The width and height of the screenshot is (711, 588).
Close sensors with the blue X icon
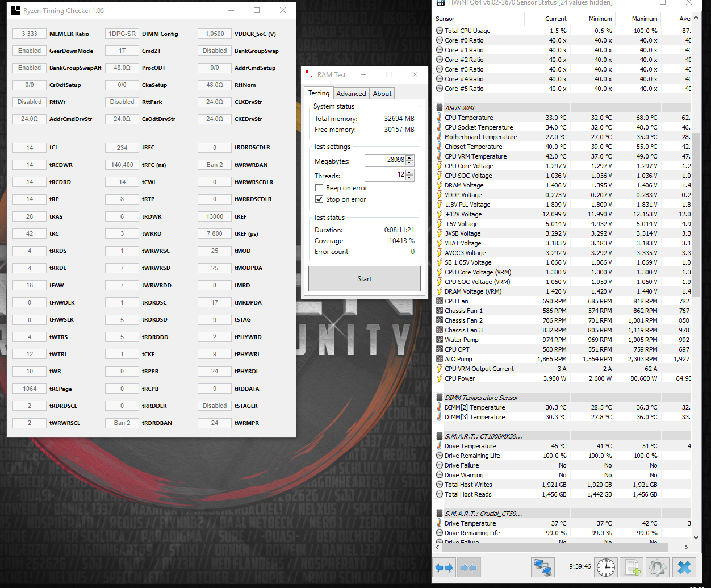pos(684,567)
